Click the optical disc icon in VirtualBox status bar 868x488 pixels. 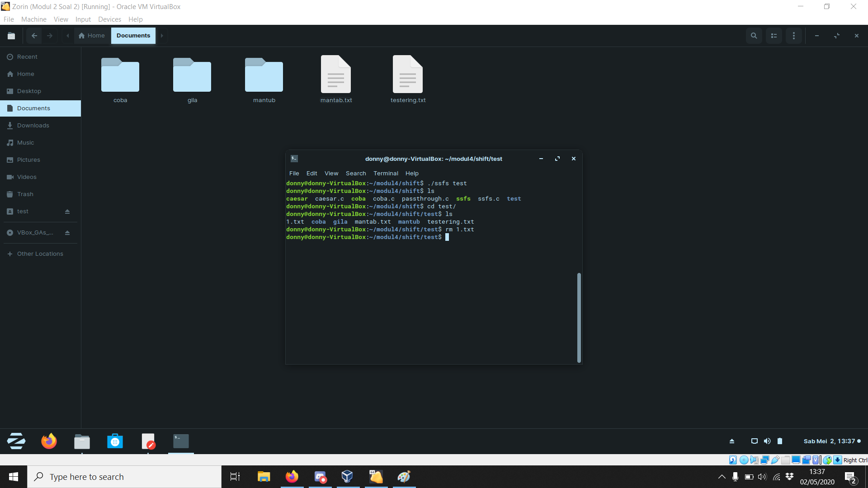744,460
